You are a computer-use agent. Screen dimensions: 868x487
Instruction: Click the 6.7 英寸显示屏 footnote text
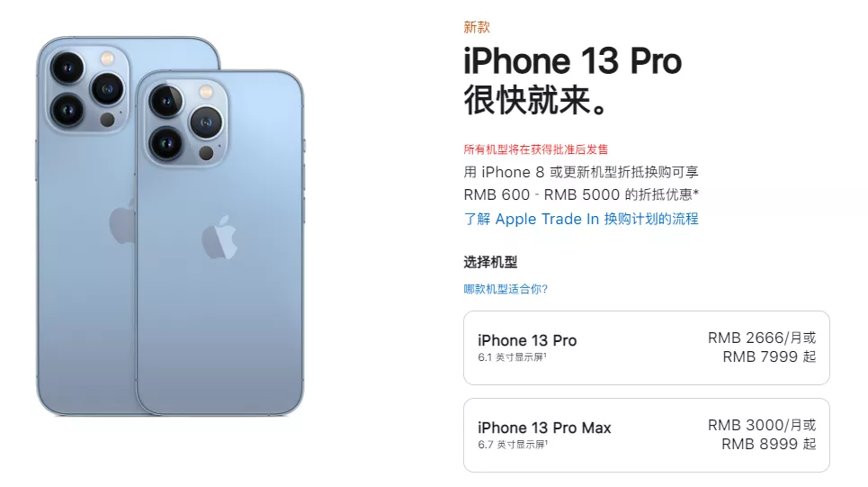click(514, 445)
